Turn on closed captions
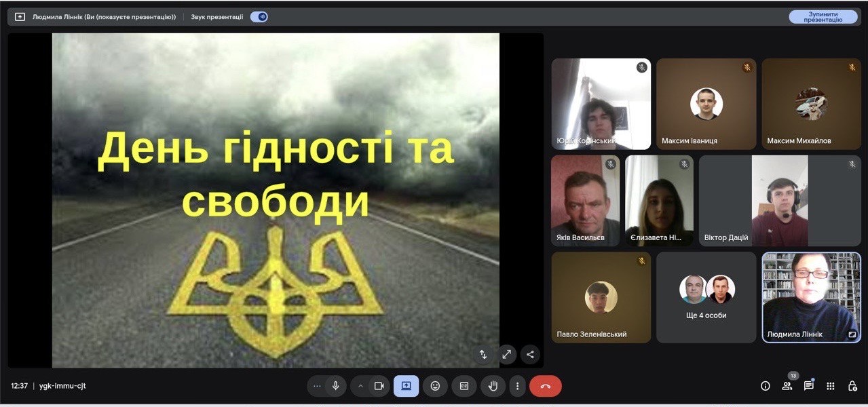Viewport: 868px width, 407px height. coord(464,386)
